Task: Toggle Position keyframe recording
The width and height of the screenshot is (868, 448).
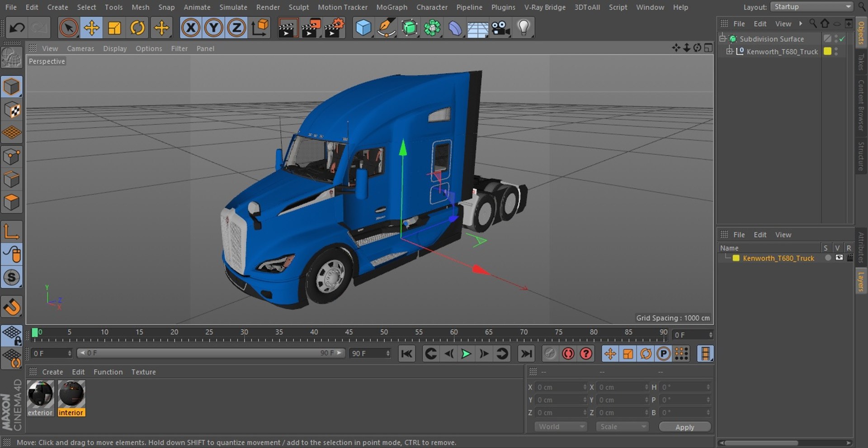Action: 610,354
